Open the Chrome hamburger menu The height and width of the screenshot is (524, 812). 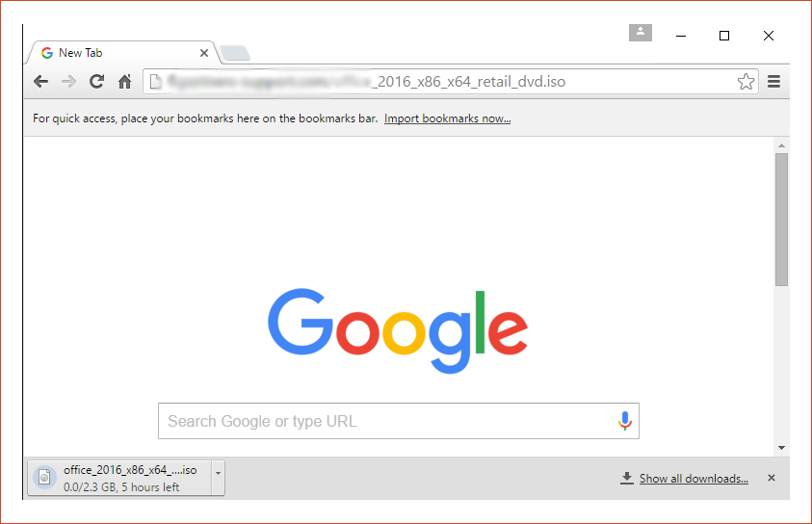tap(773, 81)
